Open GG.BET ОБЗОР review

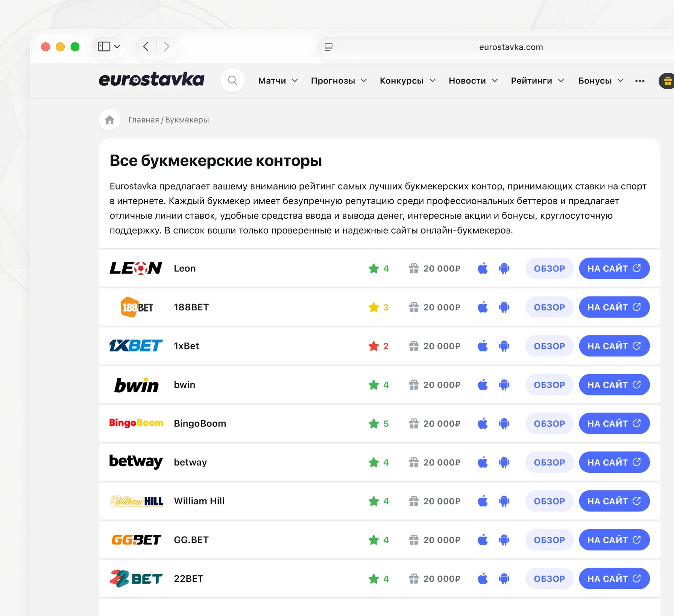pyautogui.click(x=549, y=540)
